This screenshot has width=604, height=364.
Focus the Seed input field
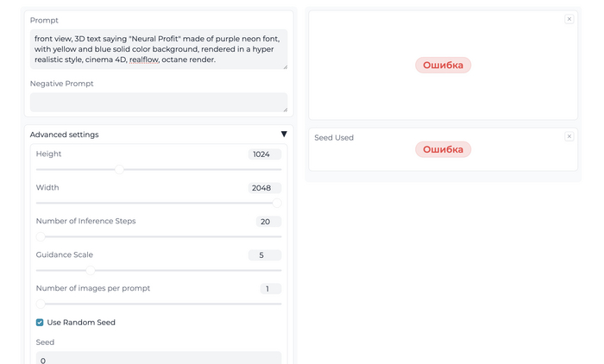click(x=158, y=359)
